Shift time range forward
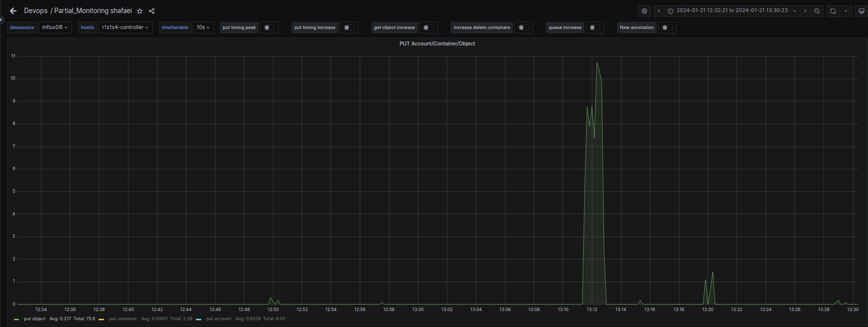The width and height of the screenshot is (868, 327). 805,11
